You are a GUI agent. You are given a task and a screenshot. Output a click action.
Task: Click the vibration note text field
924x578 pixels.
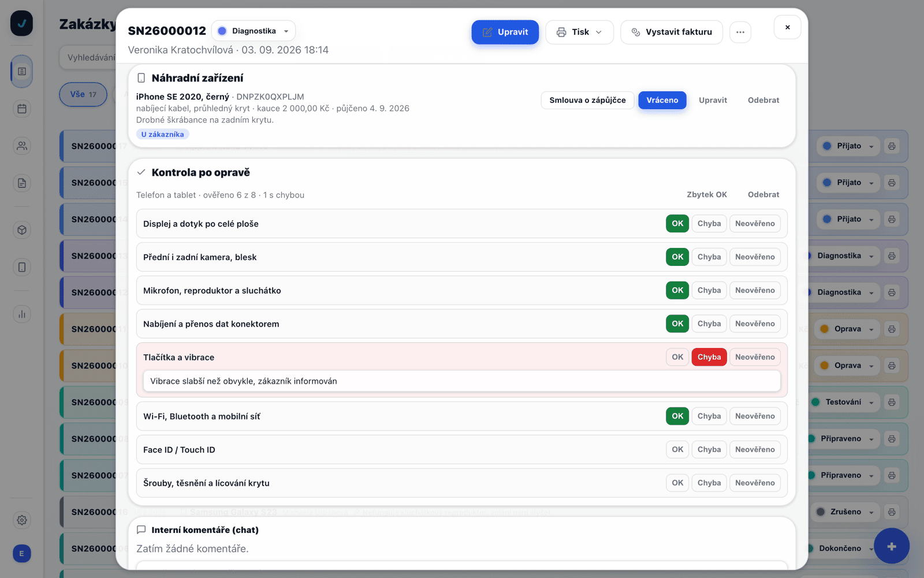coord(462,381)
